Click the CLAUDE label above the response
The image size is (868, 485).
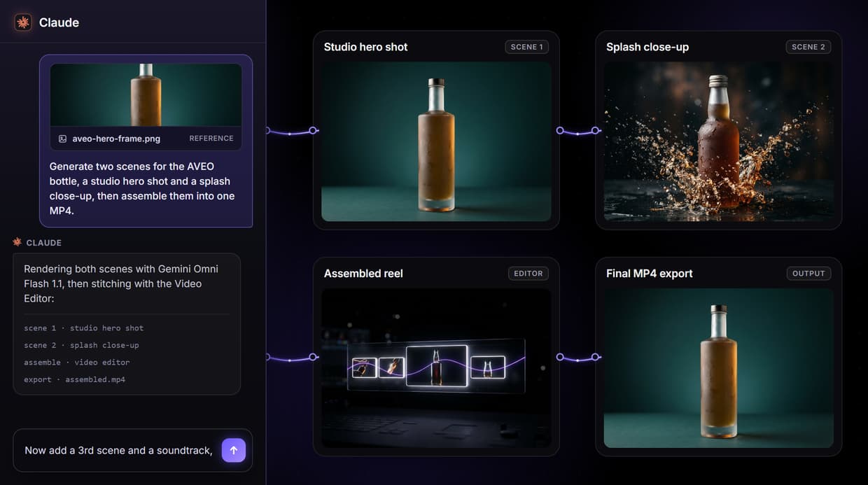(x=44, y=243)
